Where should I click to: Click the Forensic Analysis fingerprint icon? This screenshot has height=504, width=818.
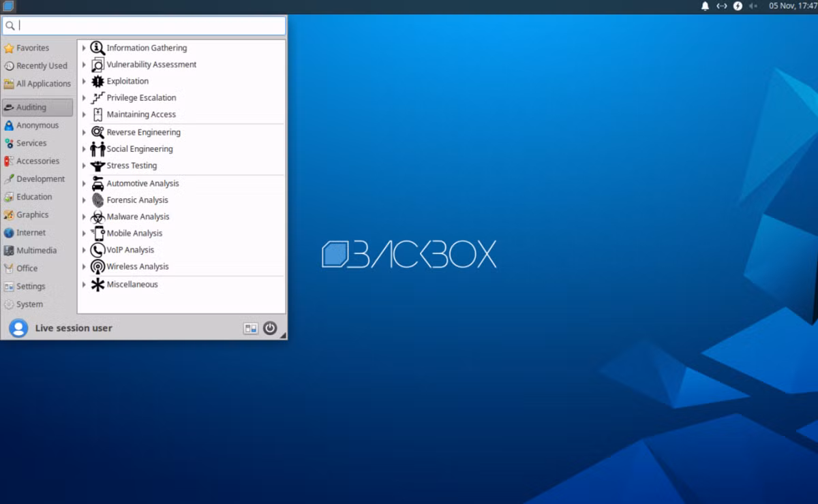click(97, 200)
